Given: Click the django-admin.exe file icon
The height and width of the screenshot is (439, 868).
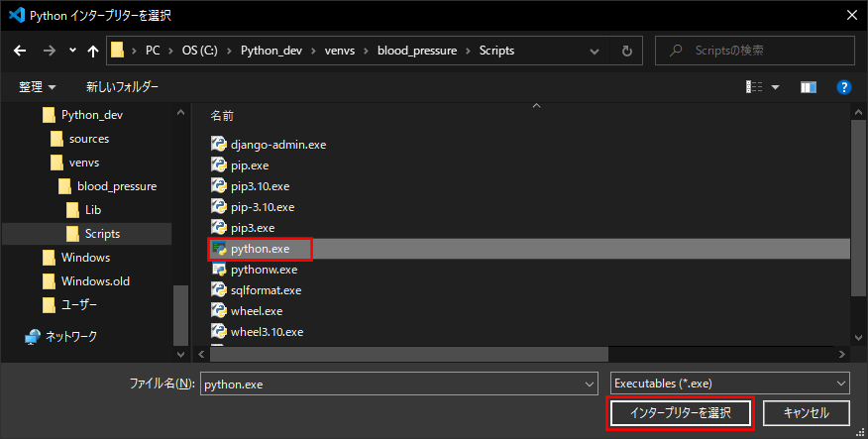Looking at the screenshot, I should coord(219,145).
